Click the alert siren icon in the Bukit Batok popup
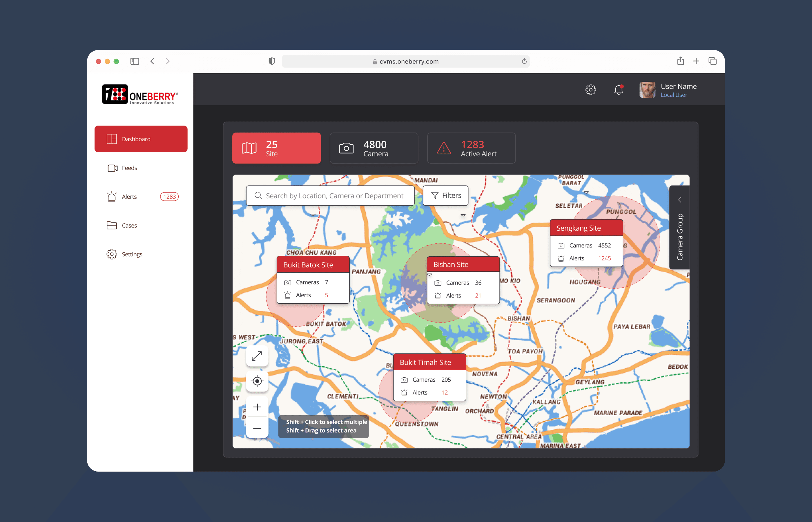This screenshot has height=522, width=812. 288,295
